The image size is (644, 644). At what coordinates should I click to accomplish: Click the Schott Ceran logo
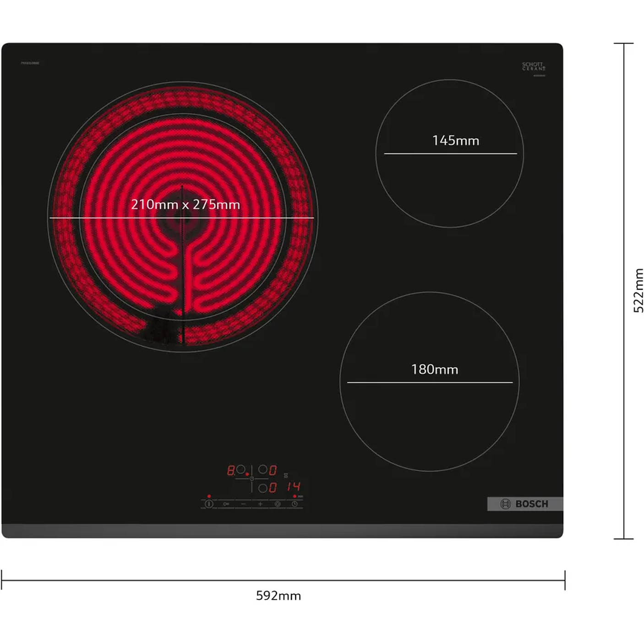(534, 66)
